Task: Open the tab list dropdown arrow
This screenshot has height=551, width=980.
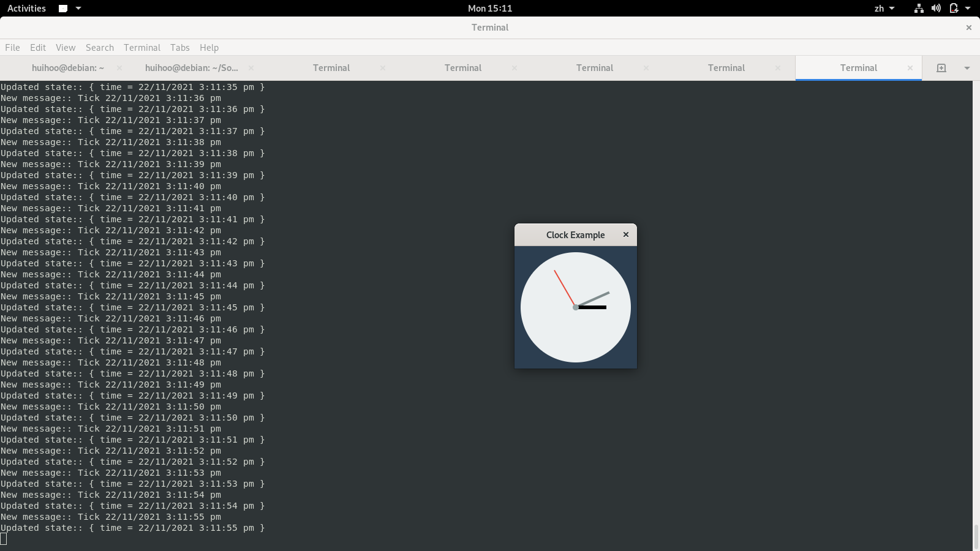Action: coord(967,68)
